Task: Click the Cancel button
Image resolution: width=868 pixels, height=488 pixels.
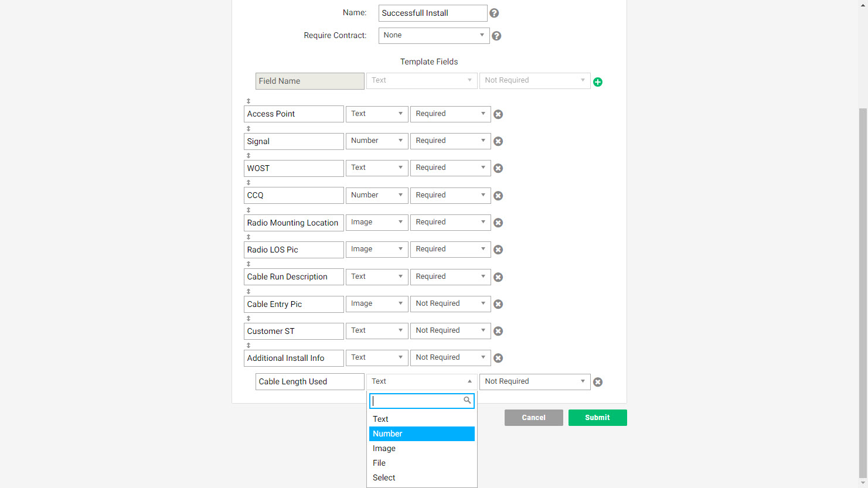Action: tap(534, 418)
